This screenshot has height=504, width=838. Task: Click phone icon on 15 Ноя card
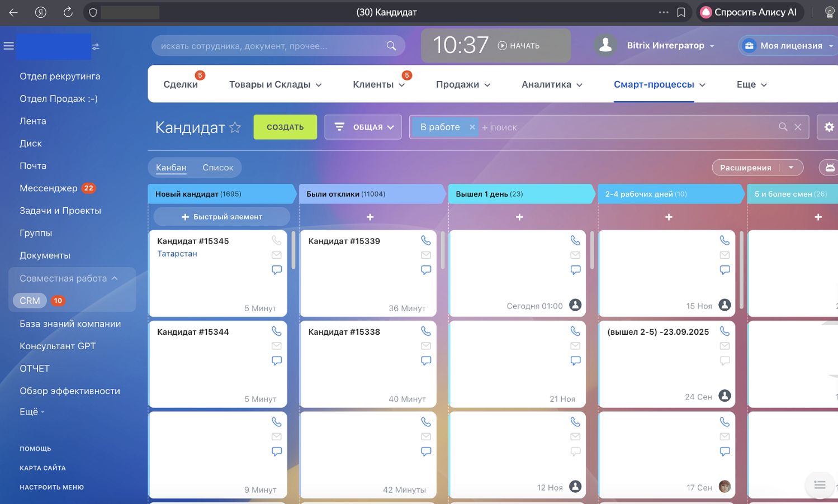(725, 240)
